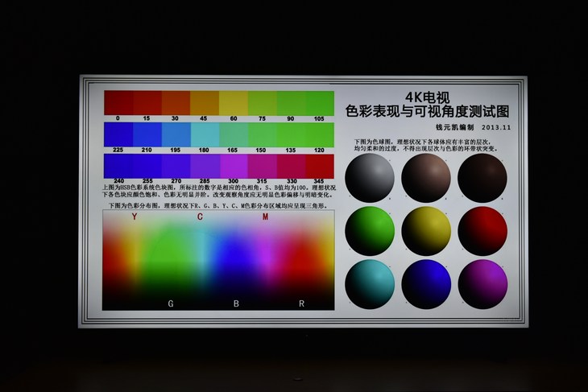Image resolution: width=588 pixels, height=392 pixels.
Task: Select the hue block labeled 210
Action: (x=147, y=134)
